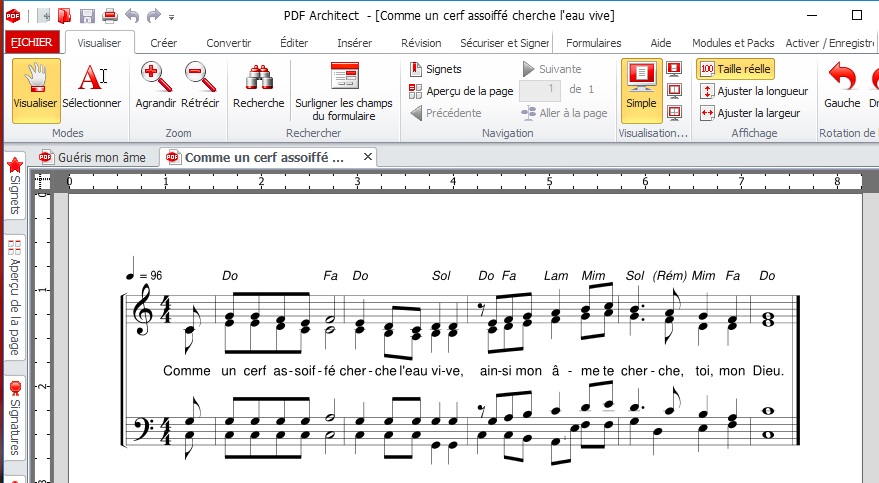
Task: Zoom in with the Agrandir magnifier
Action: tap(156, 87)
